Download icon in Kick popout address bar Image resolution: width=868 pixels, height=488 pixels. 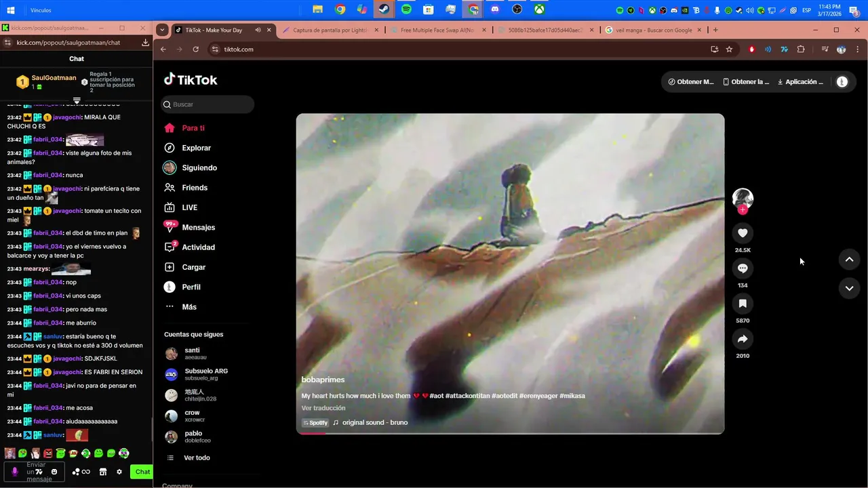coord(145,42)
